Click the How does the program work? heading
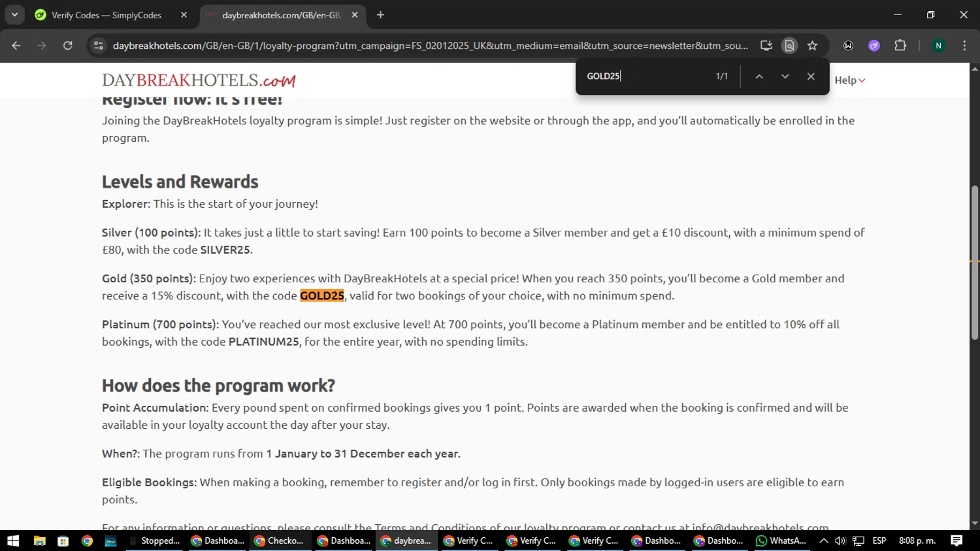Viewport: 980px width, 551px height. point(218,386)
